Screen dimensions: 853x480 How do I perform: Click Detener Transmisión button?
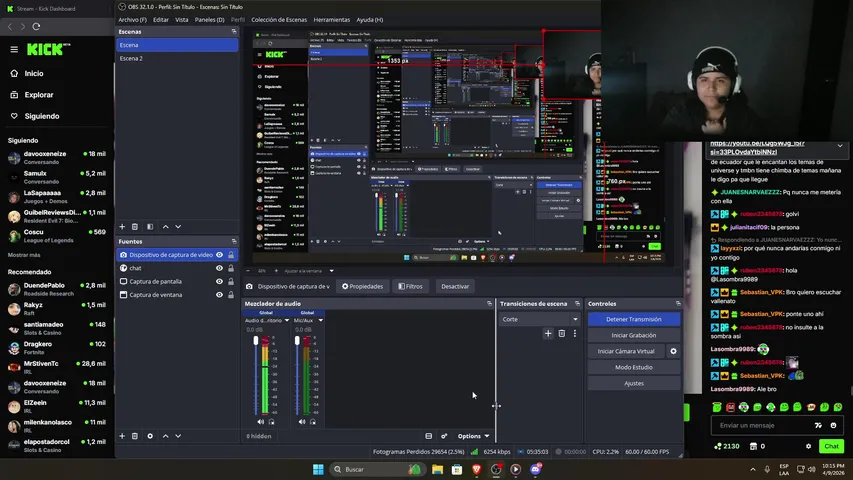[634, 319]
